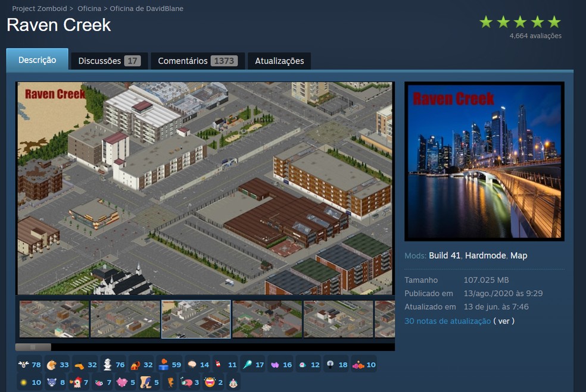Click the red award with count 11
Viewport: 586px width, 392px height.
[225, 365]
